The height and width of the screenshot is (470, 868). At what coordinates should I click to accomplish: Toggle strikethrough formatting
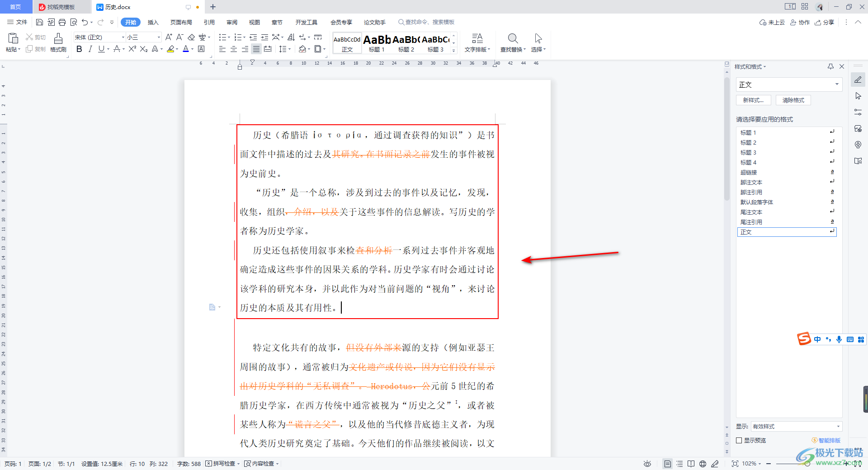pyautogui.click(x=117, y=49)
